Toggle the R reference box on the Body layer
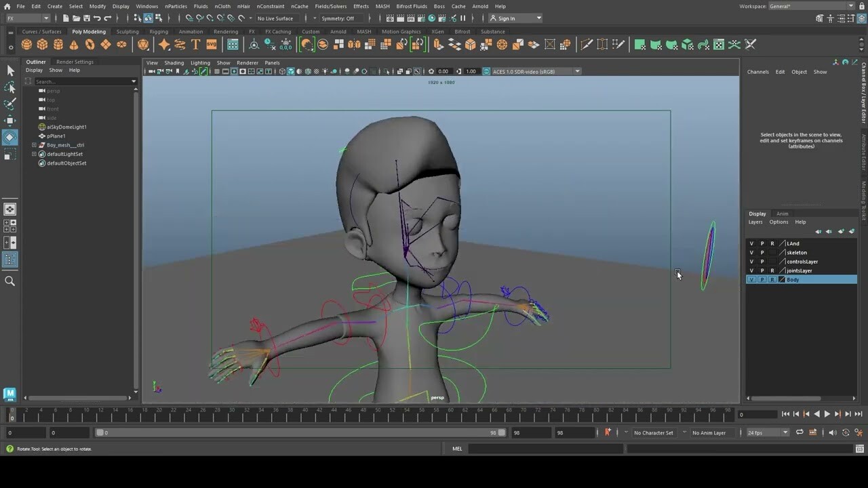The height and width of the screenshot is (488, 868). 772,279
